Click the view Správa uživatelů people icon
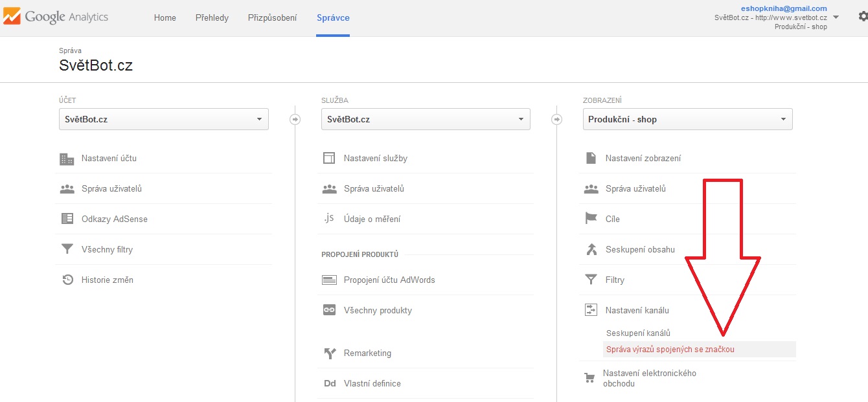This screenshot has height=402, width=868. (x=591, y=189)
